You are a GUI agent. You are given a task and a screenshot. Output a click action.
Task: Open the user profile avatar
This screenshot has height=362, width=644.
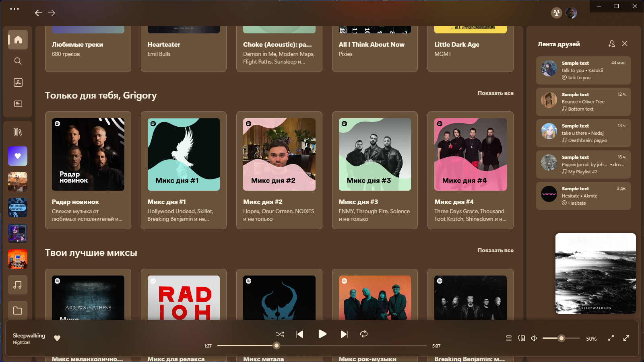click(571, 13)
